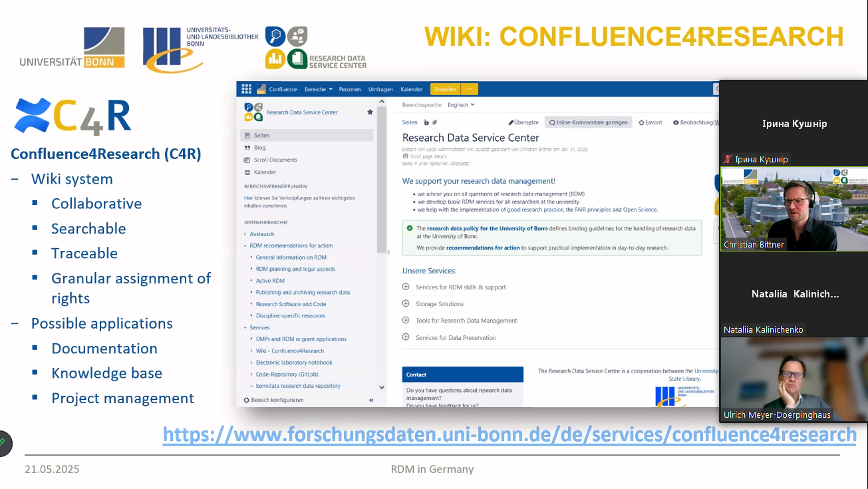Mark page as Favorit with star
Image resolution: width=868 pixels, height=489 pixels.
[651, 122]
